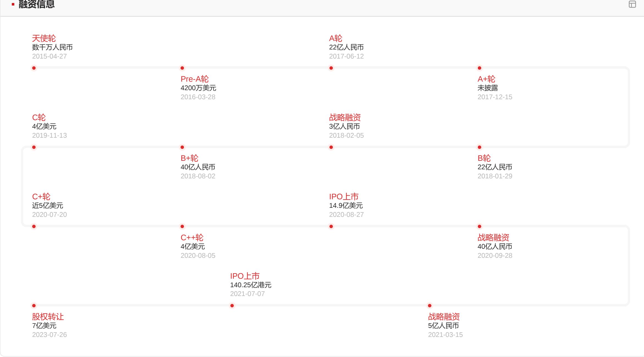Click the timeline dot above 股权转让
This screenshot has width=644, height=357.
[x=34, y=306]
